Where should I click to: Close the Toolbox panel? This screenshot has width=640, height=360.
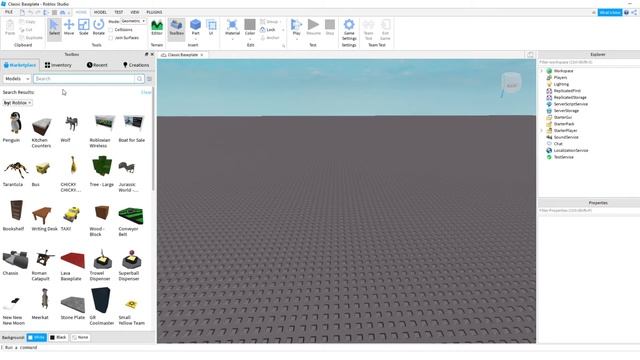(152, 54)
